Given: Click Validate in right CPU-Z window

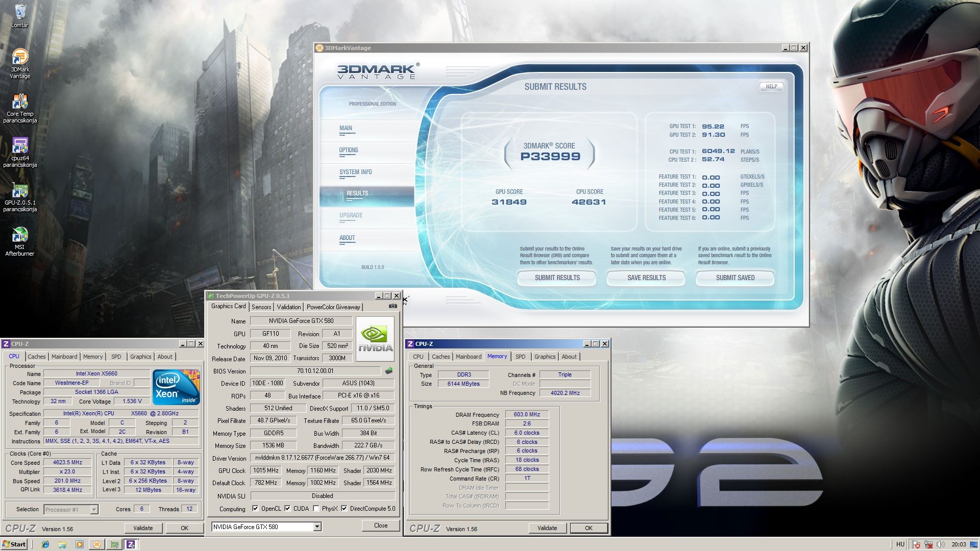Looking at the screenshot, I should [x=547, y=528].
